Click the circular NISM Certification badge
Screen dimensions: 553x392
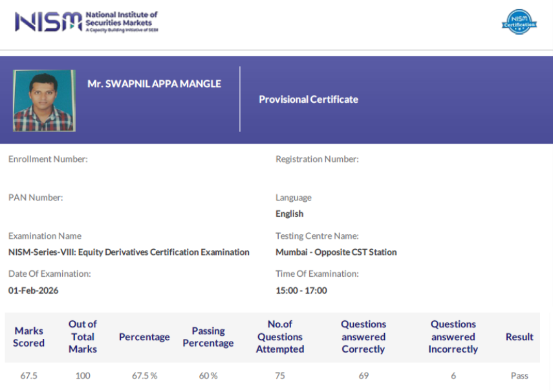519,23
